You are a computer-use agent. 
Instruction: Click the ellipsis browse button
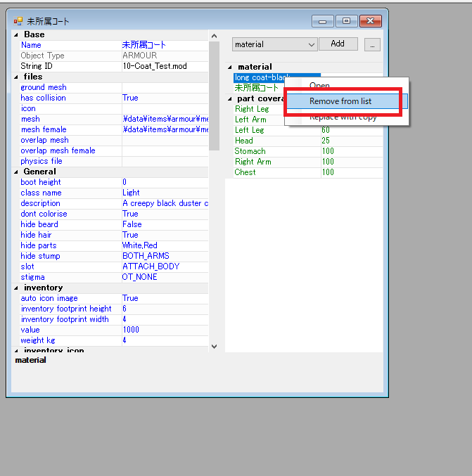point(372,44)
